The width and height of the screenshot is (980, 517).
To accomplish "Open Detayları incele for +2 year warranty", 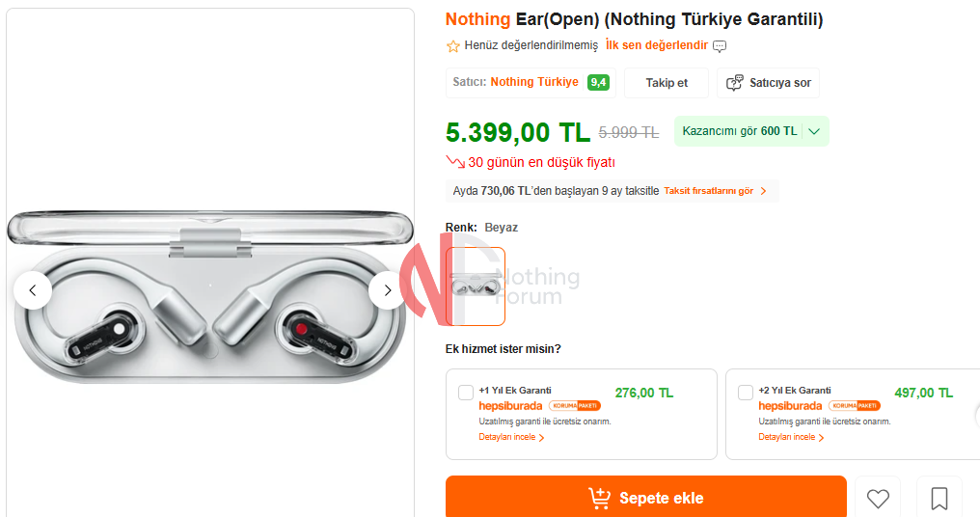I will [x=791, y=437].
